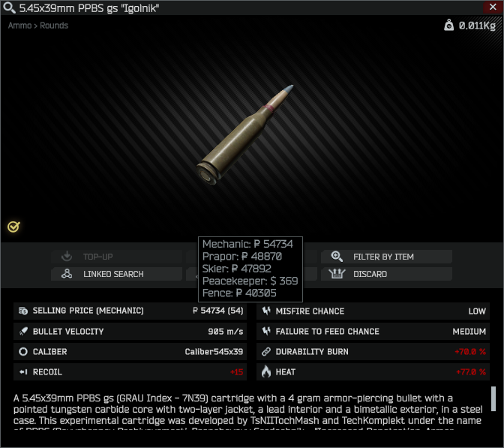Click the Linked Search nodes icon
The height and width of the screenshot is (448, 504).
[x=67, y=274]
